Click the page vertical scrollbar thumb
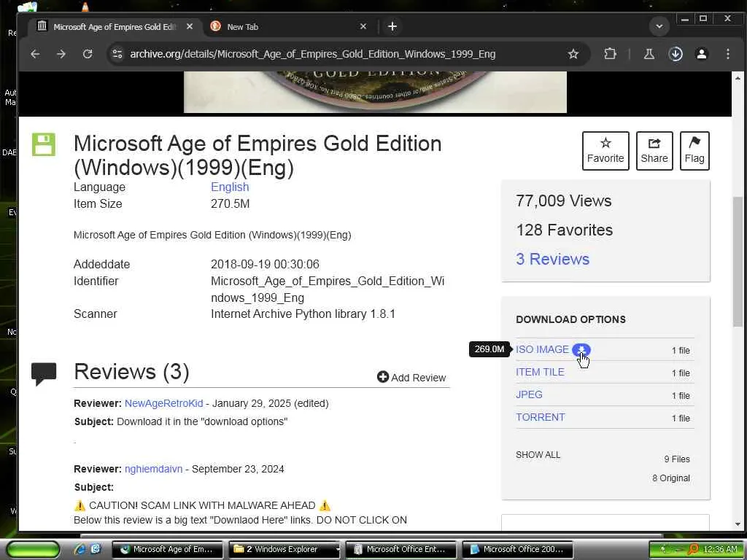 pos(738,262)
